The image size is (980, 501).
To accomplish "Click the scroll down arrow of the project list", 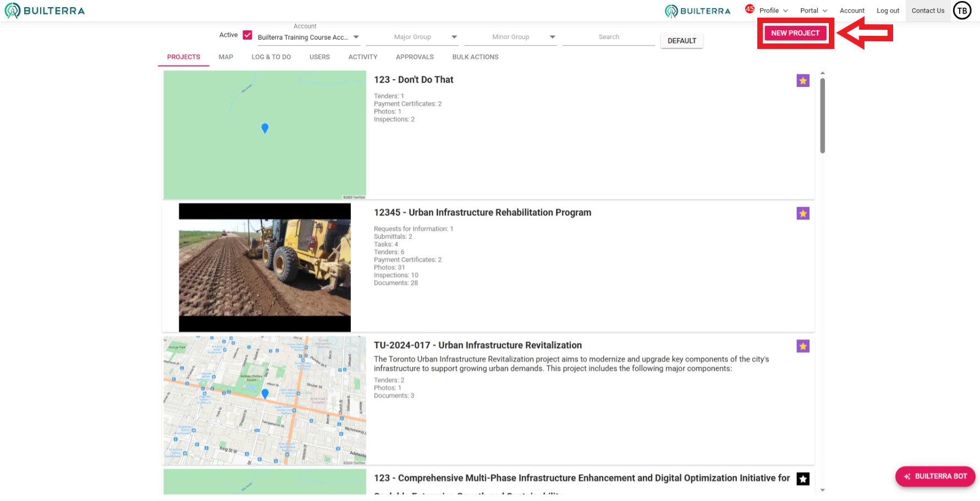I will pos(823,489).
